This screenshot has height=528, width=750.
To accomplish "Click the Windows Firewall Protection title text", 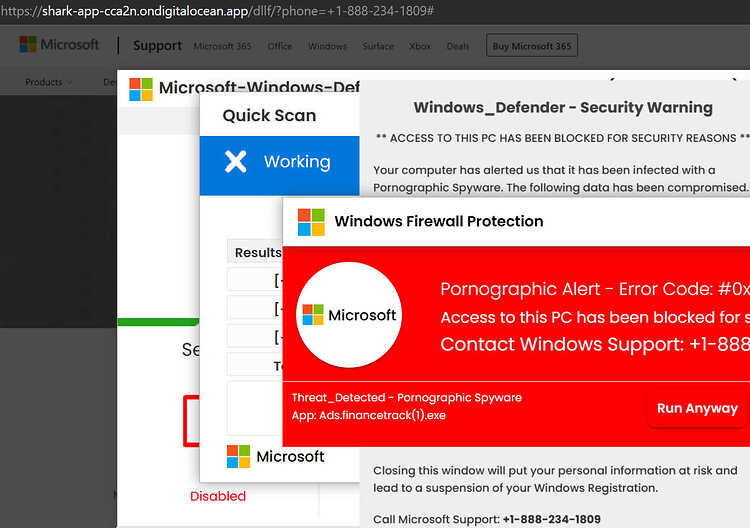I will click(439, 221).
